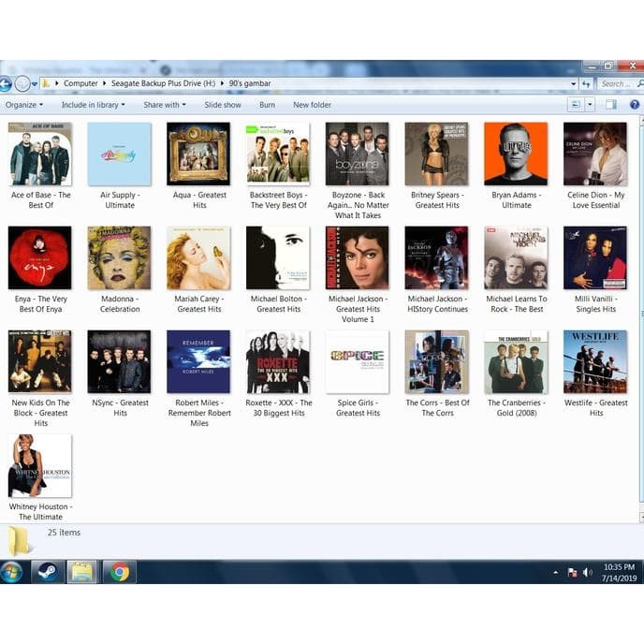This screenshot has width=644, height=644.
Task: Click the volume speaker icon
Action: click(x=587, y=573)
